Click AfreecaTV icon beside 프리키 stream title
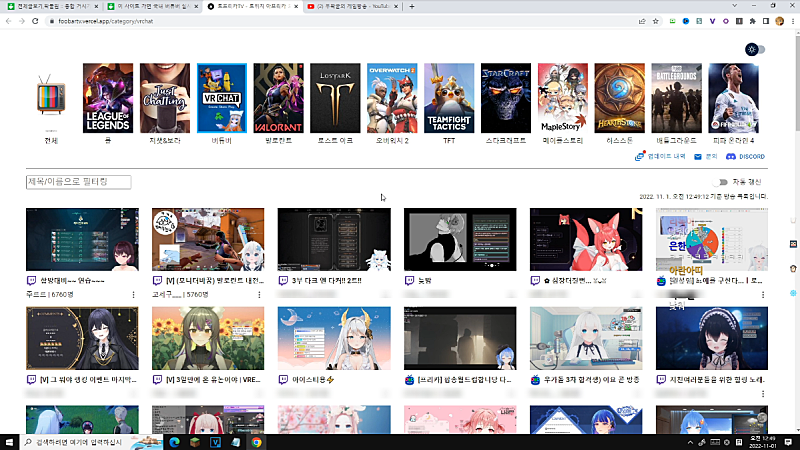The height and width of the screenshot is (450, 800). coord(409,380)
